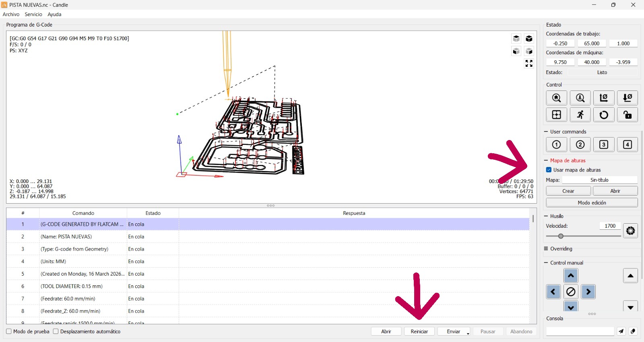Lower Z with the white down triangle
This screenshot has height=342, width=644.
tap(631, 306)
